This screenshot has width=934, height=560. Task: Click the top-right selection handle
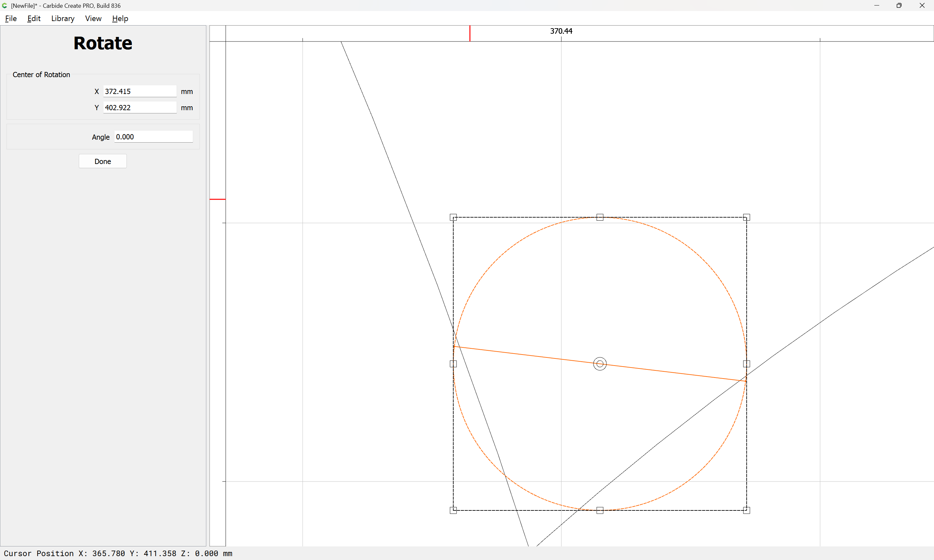(x=746, y=217)
